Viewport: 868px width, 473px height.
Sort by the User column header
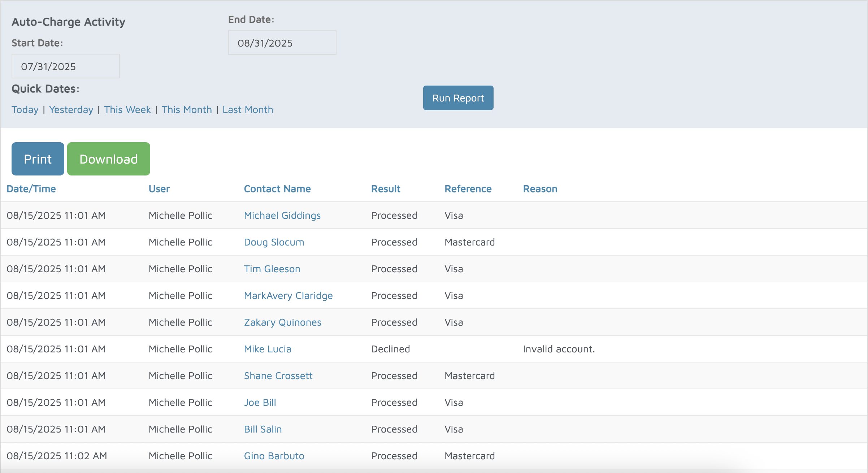[x=159, y=189]
